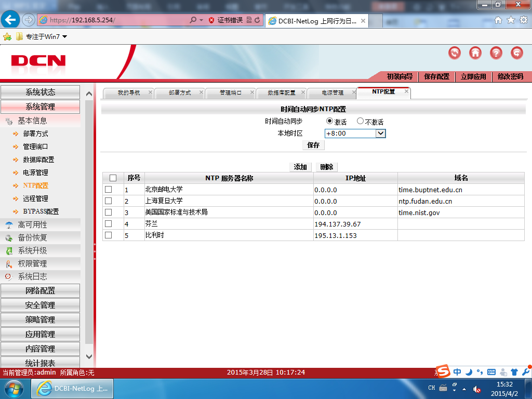Check the box for 北京邮电大学 row
This screenshot has height=399, width=532.
pos(108,189)
